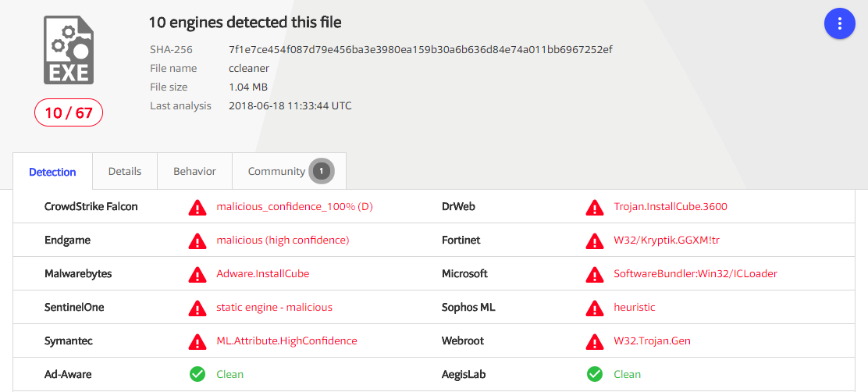
Task: Click CrowdStrike Falcon red warning icon
Action: point(197,207)
